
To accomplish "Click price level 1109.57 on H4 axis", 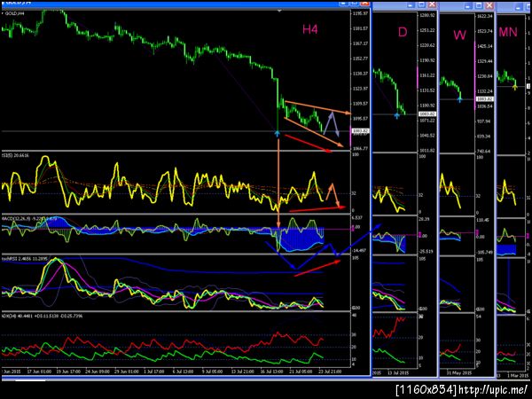I will point(360,104).
